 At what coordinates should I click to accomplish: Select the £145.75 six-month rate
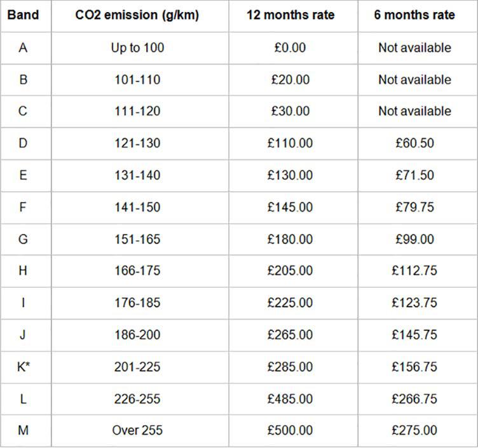414,334
